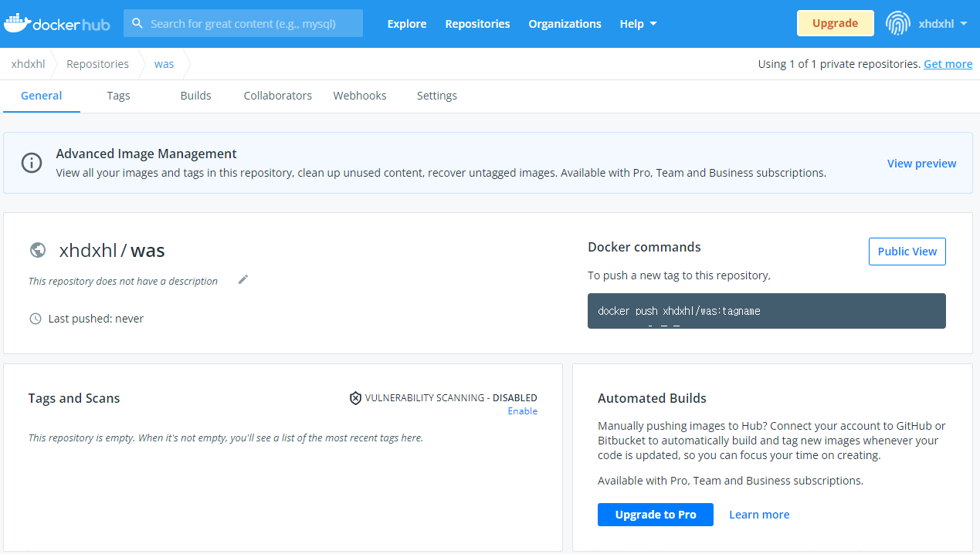Click the 'This repository is empty' message
Image resolution: width=980 pixels, height=554 pixels.
(226, 438)
